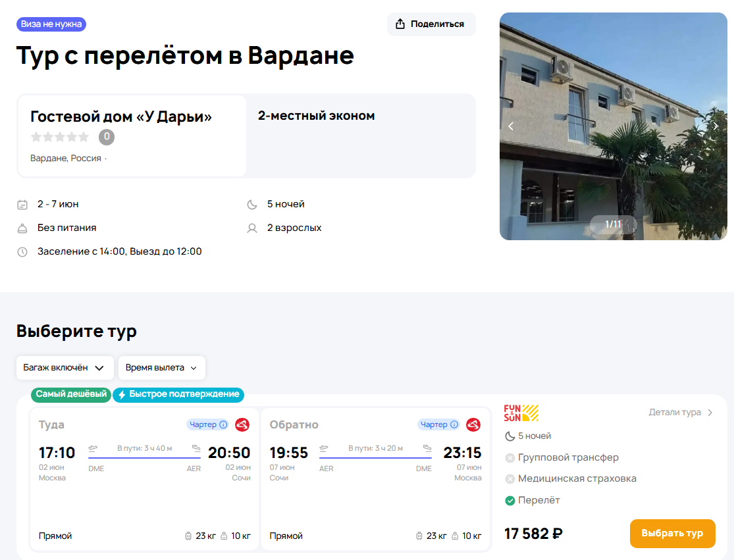Click the Туда card heading
Image resolution: width=734 pixels, height=560 pixels.
point(51,425)
